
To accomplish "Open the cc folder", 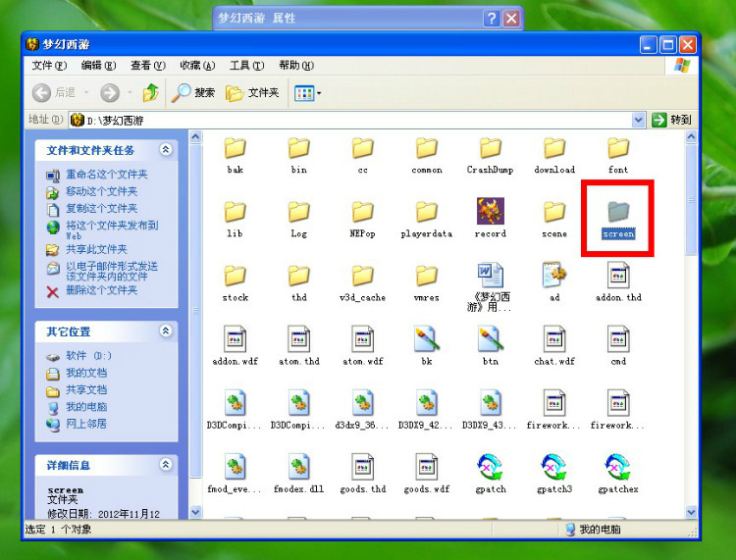I will pyautogui.click(x=362, y=155).
